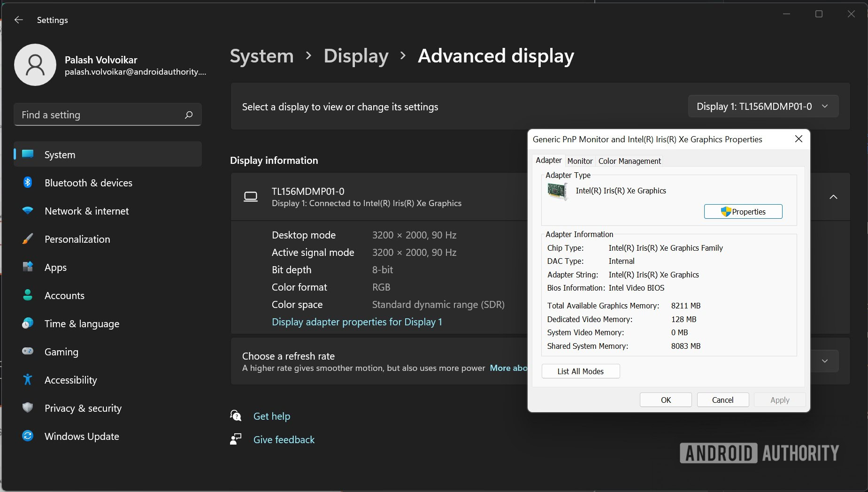Click the graphics adapter card icon
868x492 pixels.
pos(557,191)
